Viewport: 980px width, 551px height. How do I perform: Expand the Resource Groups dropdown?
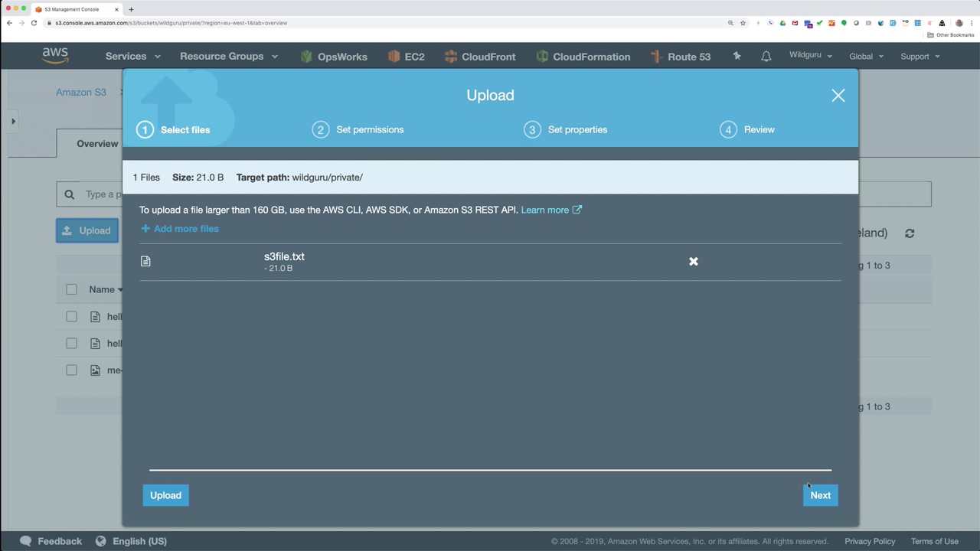[x=229, y=57]
